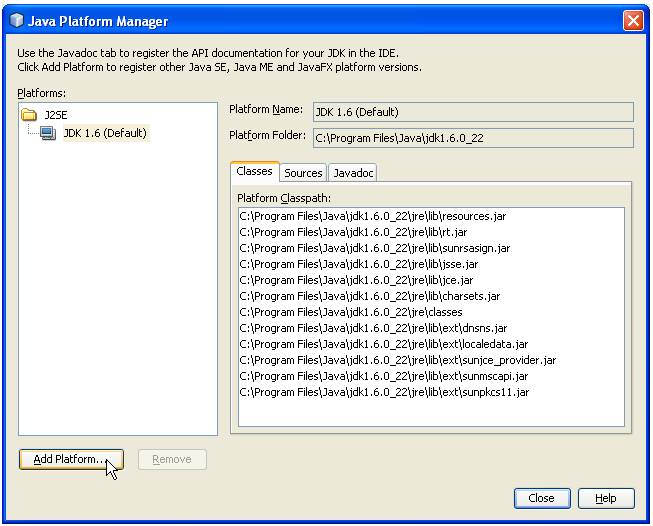Viewport: 653px width, 526px height.
Task: Select the charsets.jar classpath entry
Action: pyautogui.click(x=370, y=296)
